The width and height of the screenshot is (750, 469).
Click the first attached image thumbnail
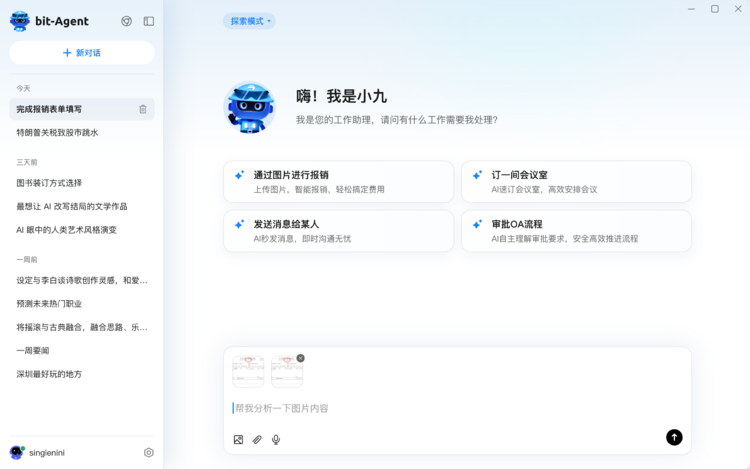[248, 372]
